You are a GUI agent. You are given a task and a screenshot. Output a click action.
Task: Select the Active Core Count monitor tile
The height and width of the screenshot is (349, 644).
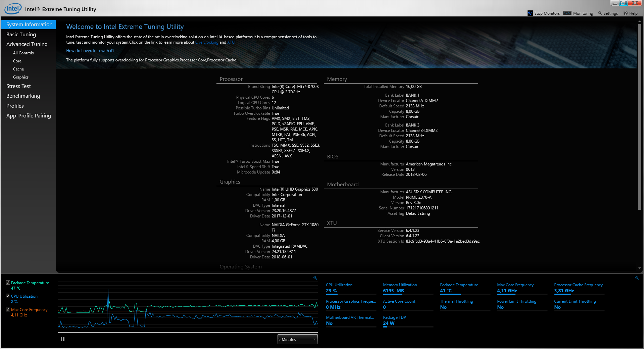pyautogui.click(x=408, y=305)
